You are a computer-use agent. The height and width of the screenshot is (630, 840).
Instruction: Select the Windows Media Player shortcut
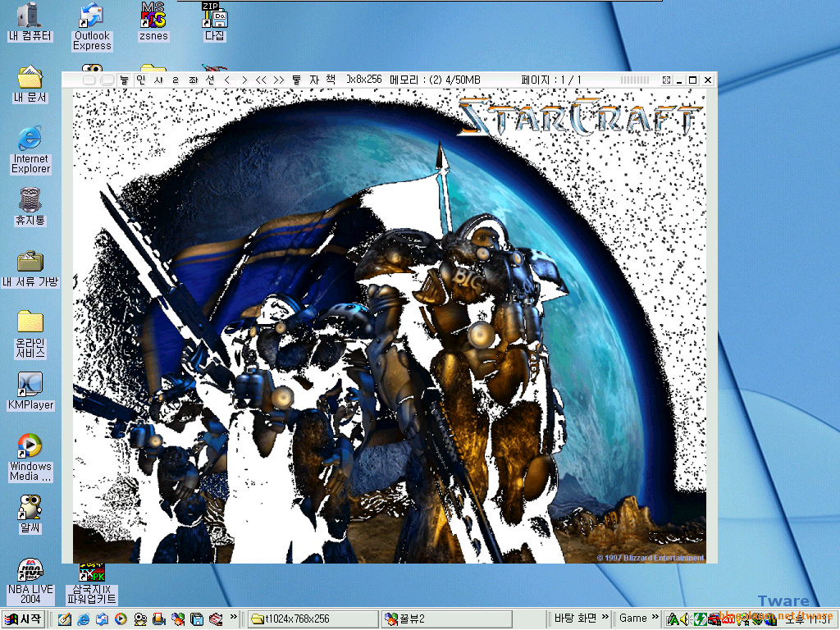[x=30, y=458]
